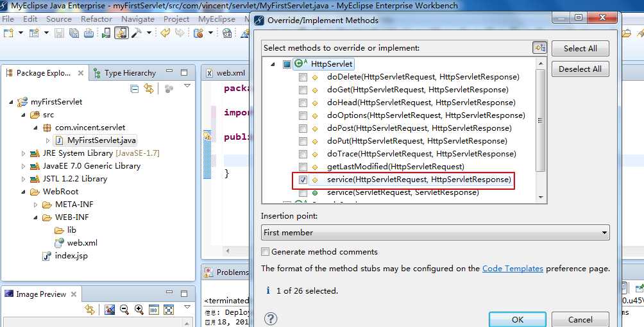Collapse the WEB-INF folder
This screenshot has width=644, height=327.
click(x=36, y=217)
